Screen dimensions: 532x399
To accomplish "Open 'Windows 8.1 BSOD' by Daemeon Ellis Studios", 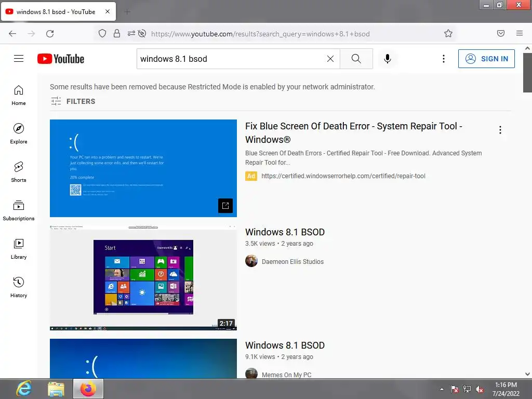I will (x=285, y=232).
